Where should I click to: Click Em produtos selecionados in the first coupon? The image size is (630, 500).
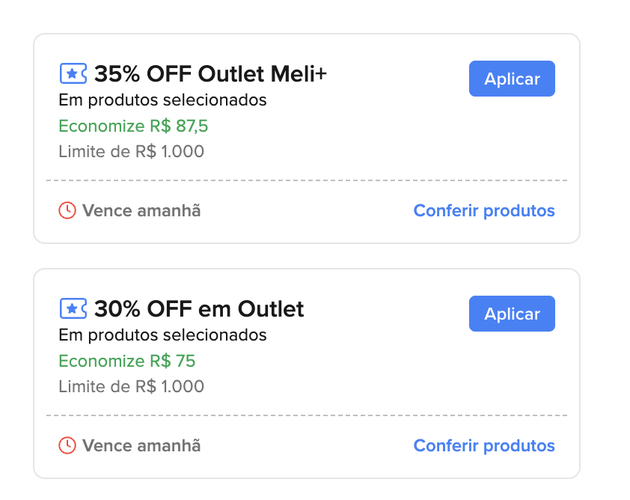[x=163, y=100]
